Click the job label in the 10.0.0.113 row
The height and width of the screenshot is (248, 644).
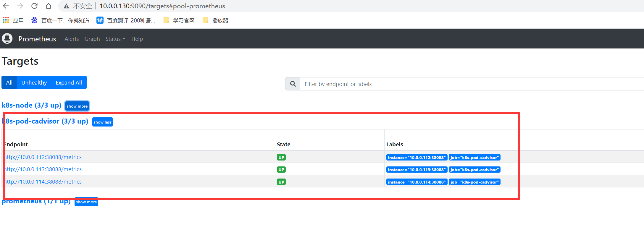coord(474,170)
